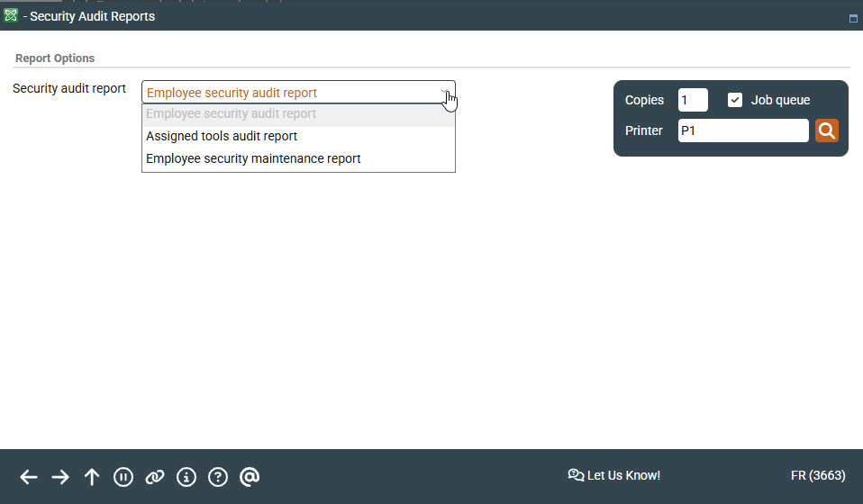Choose Assigned tools audit report option
Image resolution: width=863 pixels, height=504 pixels.
(222, 137)
